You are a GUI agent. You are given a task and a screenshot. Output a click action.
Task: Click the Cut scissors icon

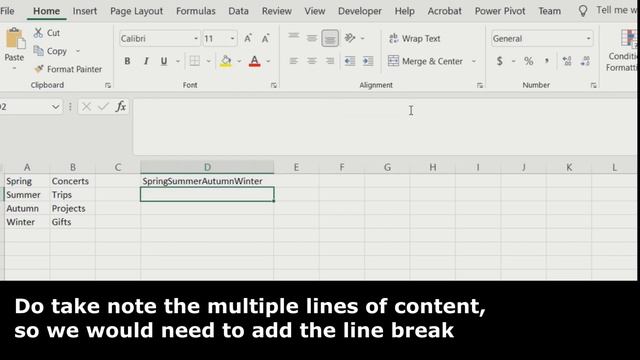click(38, 33)
